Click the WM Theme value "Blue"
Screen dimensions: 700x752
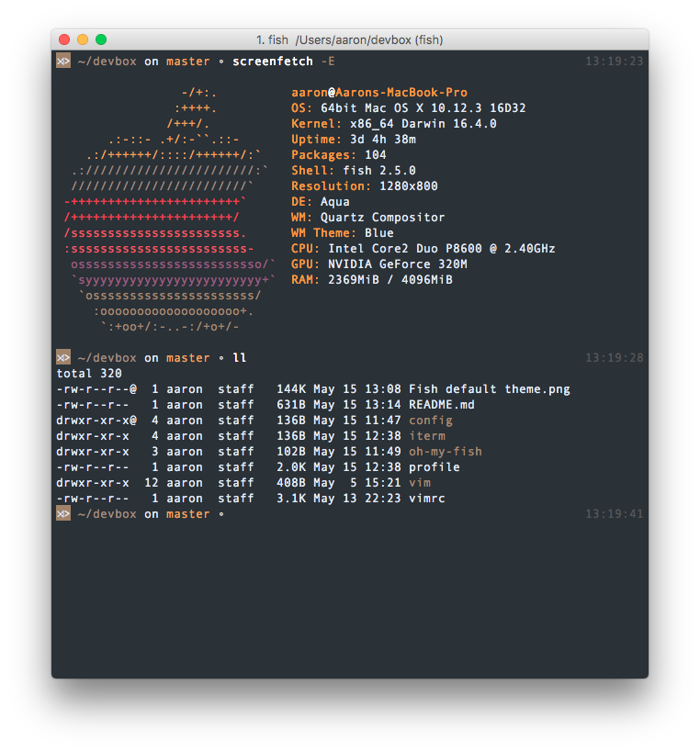pos(379,233)
